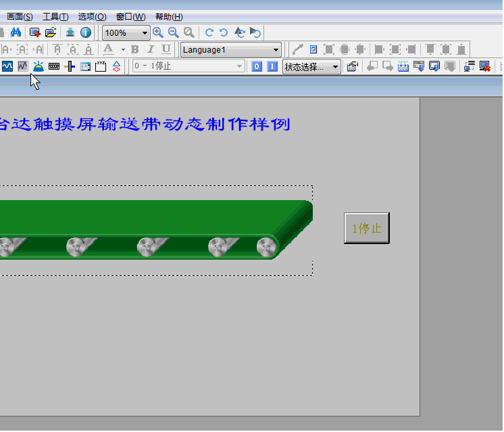This screenshot has width=504, height=432.
Task: Click the open screen folder icon
Action: (x=51, y=32)
